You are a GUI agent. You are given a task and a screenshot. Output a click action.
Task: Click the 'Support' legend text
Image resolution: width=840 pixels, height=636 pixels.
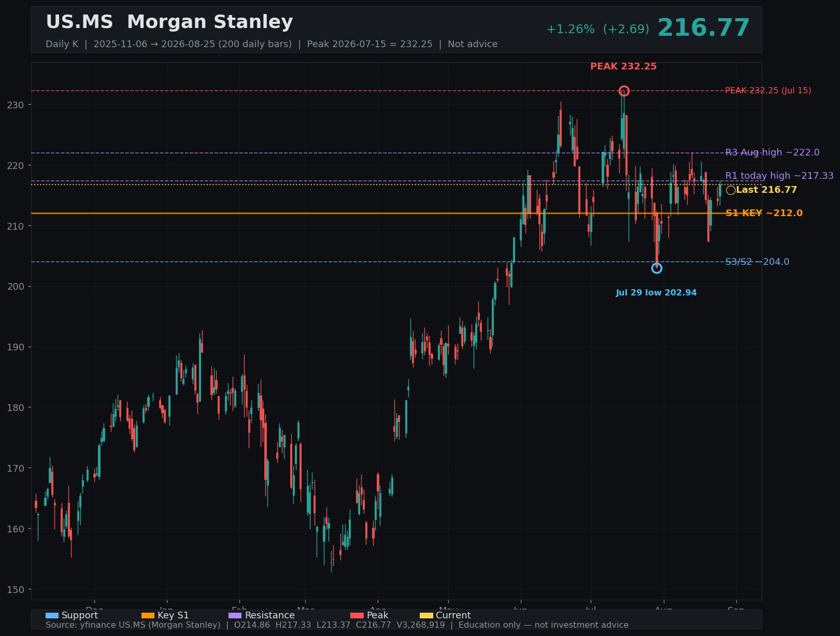tap(80, 615)
